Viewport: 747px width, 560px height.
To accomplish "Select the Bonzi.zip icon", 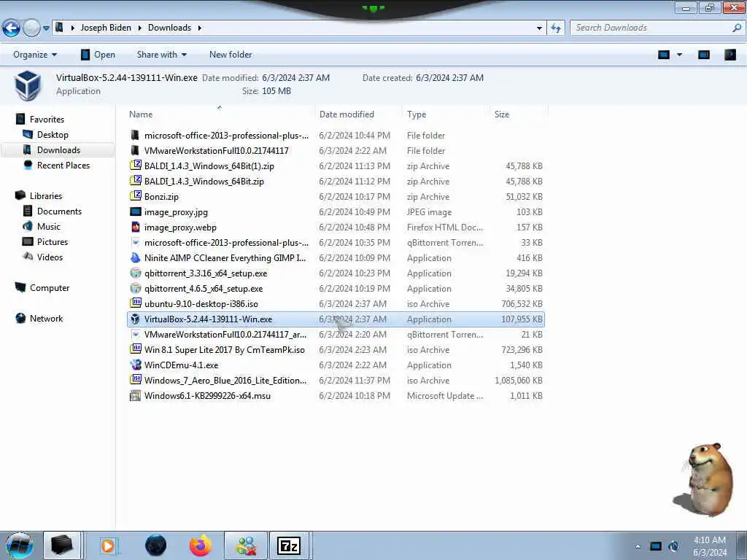I will click(x=135, y=196).
